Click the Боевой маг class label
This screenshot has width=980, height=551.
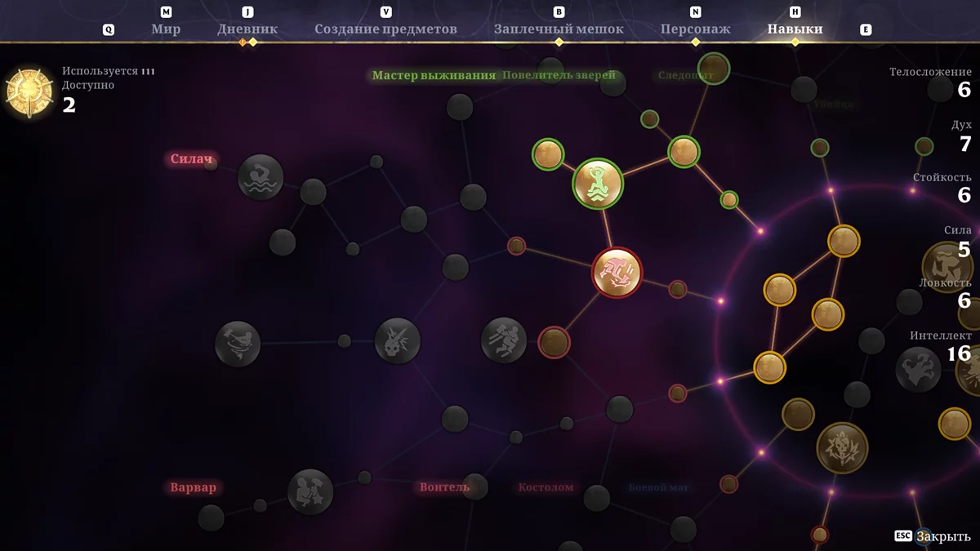(x=658, y=487)
